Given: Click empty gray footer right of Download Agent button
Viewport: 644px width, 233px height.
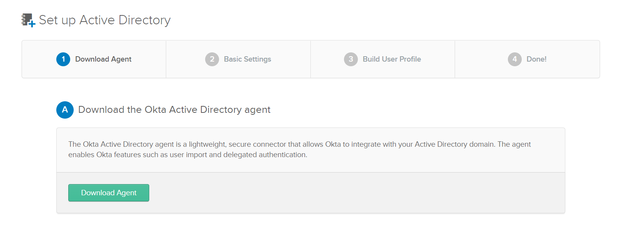Looking at the screenshot, I should click(x=347, y=193).
